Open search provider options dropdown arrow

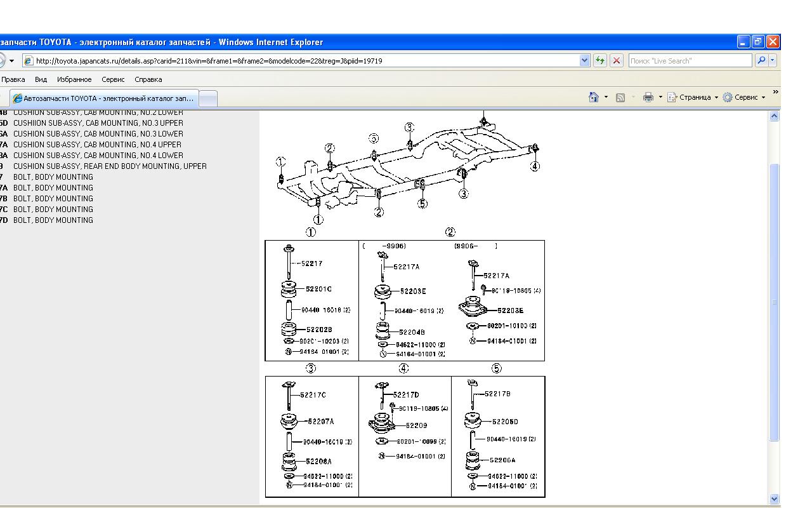point(772,61)
